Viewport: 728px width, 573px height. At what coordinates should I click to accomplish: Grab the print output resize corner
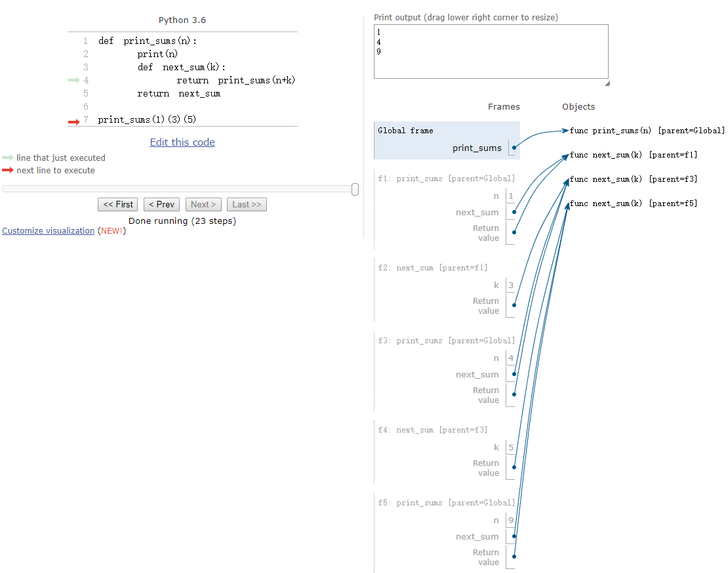pyautogui.click(x=607, y=83)
